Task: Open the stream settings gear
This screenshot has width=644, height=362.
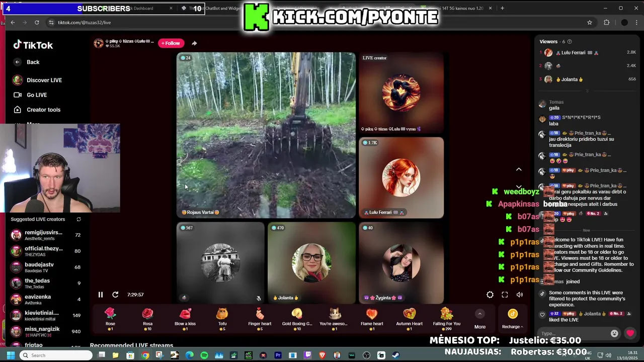Action: (490, 295)
